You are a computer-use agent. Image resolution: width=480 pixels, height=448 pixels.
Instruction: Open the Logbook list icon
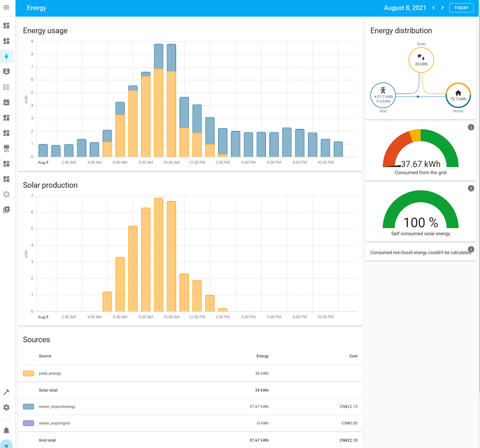coord(6,87)
